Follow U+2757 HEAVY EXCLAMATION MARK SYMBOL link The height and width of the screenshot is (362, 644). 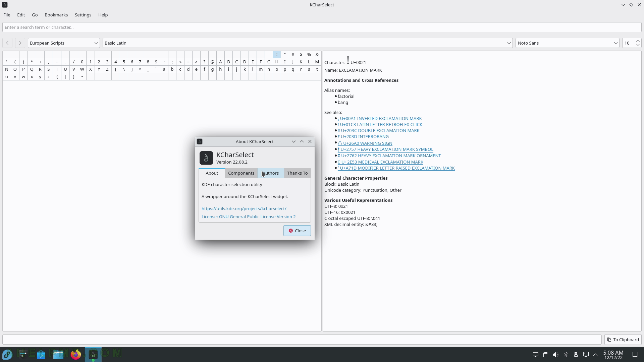(385, 149)
